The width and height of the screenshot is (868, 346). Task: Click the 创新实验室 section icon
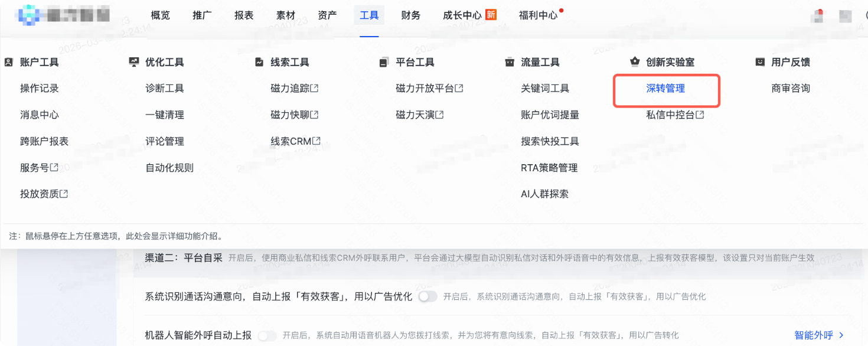pyautogui.click(x=635, y=62)
